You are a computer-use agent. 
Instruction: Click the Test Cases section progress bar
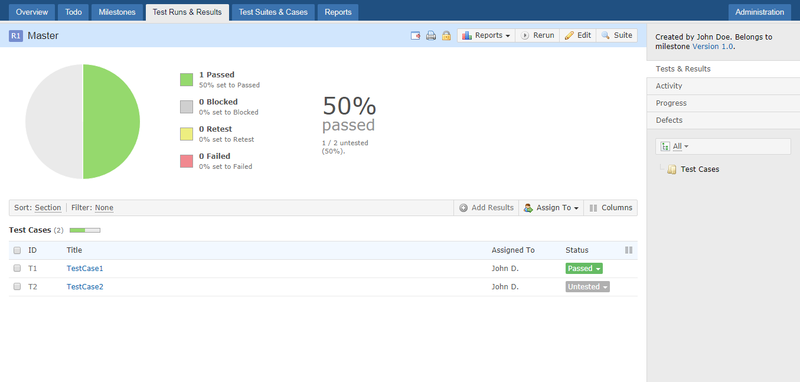85,231
